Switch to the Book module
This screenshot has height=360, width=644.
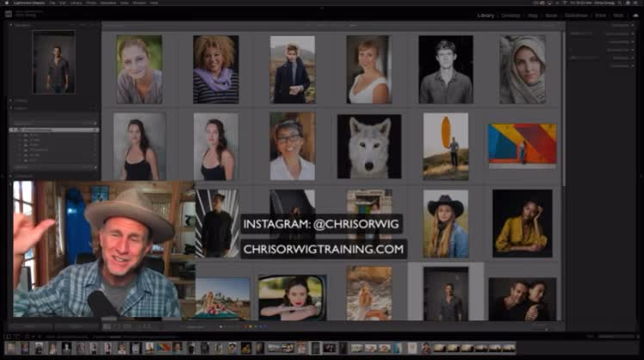pyautogui.click(x=551, y=16)
